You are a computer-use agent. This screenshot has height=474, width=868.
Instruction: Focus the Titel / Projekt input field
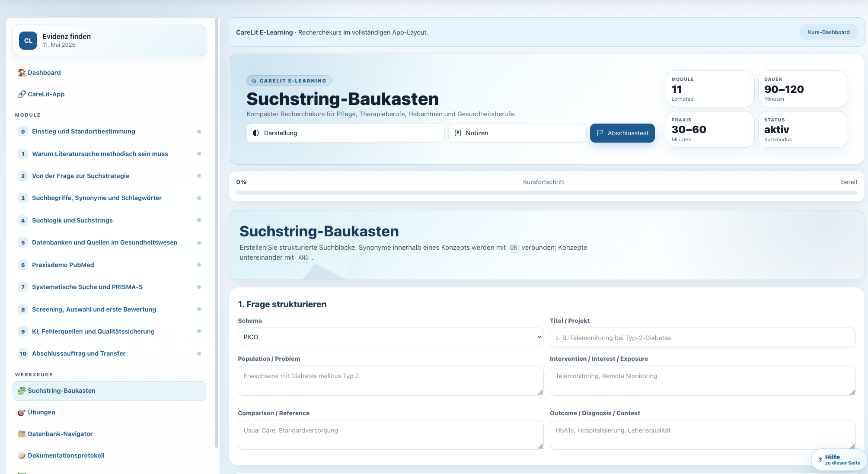point(702,338)
